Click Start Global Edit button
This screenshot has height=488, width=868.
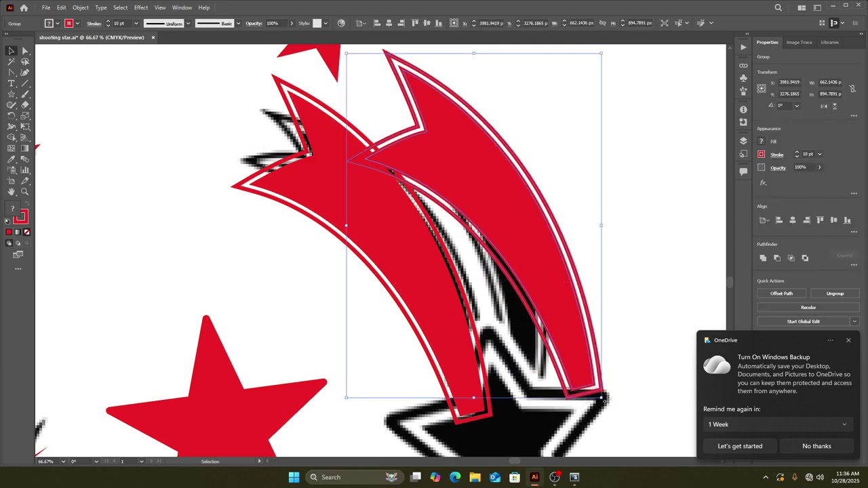point(803,321)
